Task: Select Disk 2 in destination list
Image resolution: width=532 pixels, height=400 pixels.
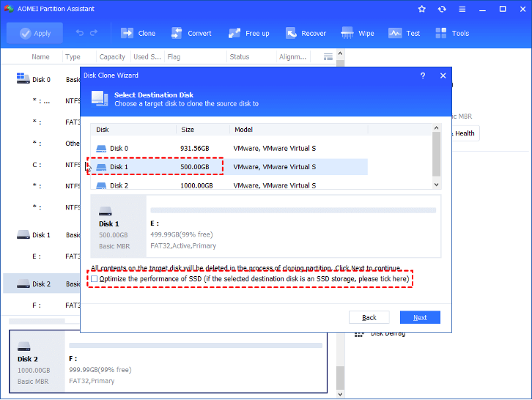Action: (x=229, y=185)
